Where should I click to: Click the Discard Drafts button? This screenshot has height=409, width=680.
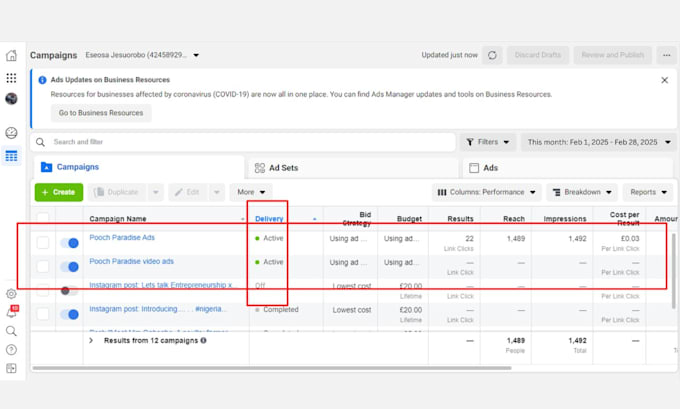point(538,55)
